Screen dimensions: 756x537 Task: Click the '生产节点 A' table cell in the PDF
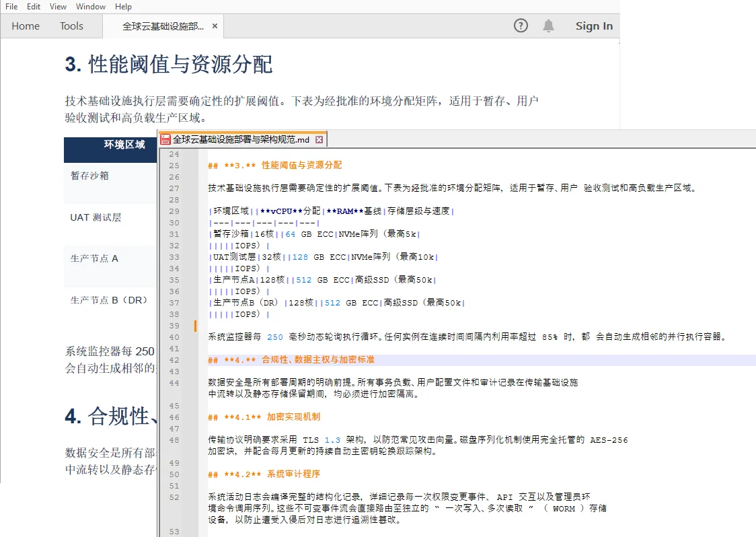(x=94, y=258)
